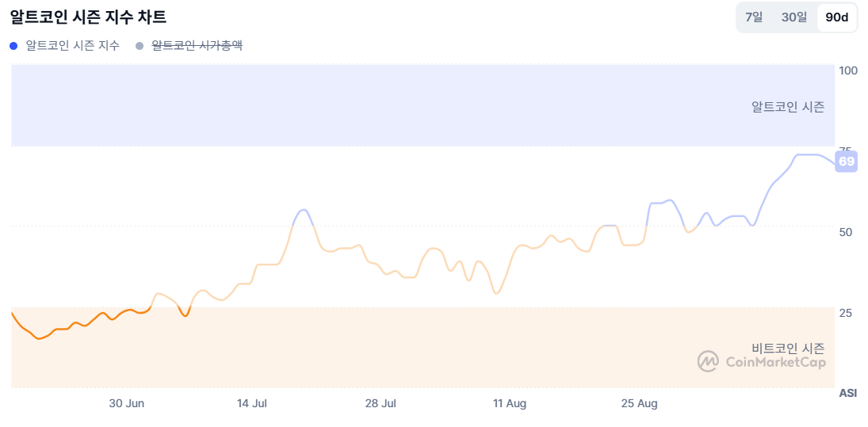The width and height of the screenshot is (868, 427).
Task: Enable the hidden 알트코인 시가총액 legend series
Action: 197,46
